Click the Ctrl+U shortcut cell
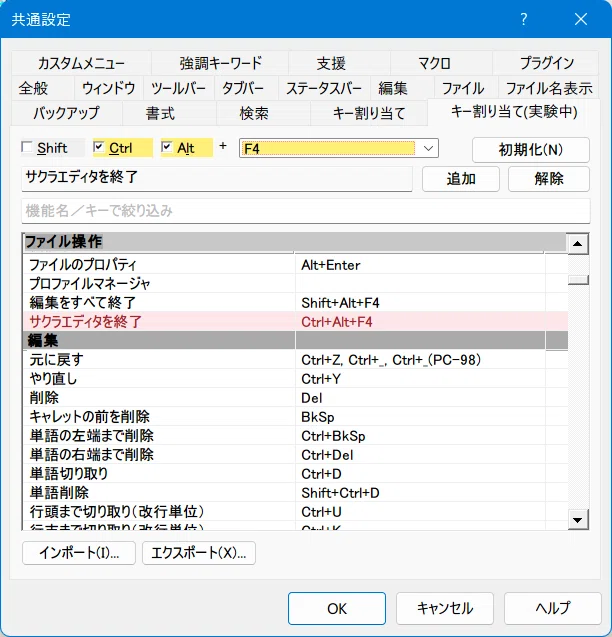 click(x=420, y=512)
